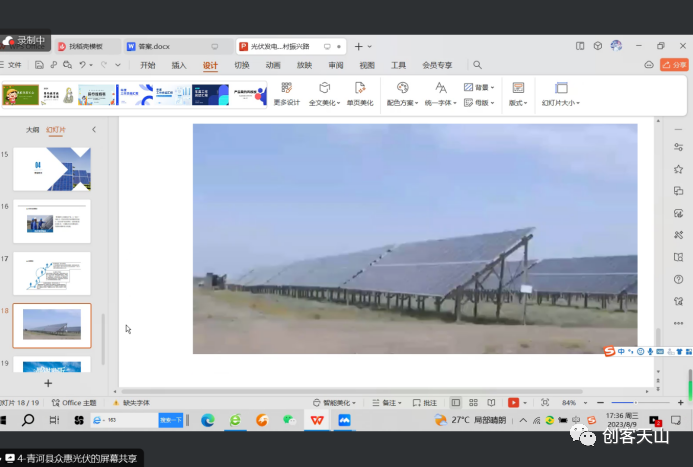The image size is (693, 467).
Task: Open Microsoft Edge from taskbar
Action: pyautogui.click(x=208, y=420)
